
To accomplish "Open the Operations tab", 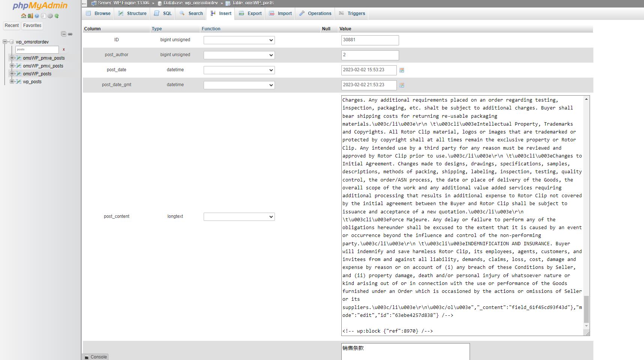I will pyautogui.click(x=315, y=13).
